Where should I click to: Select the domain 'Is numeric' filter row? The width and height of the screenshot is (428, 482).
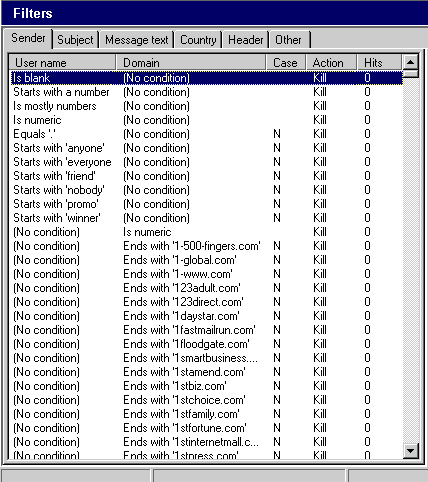(x=206, y=232)
